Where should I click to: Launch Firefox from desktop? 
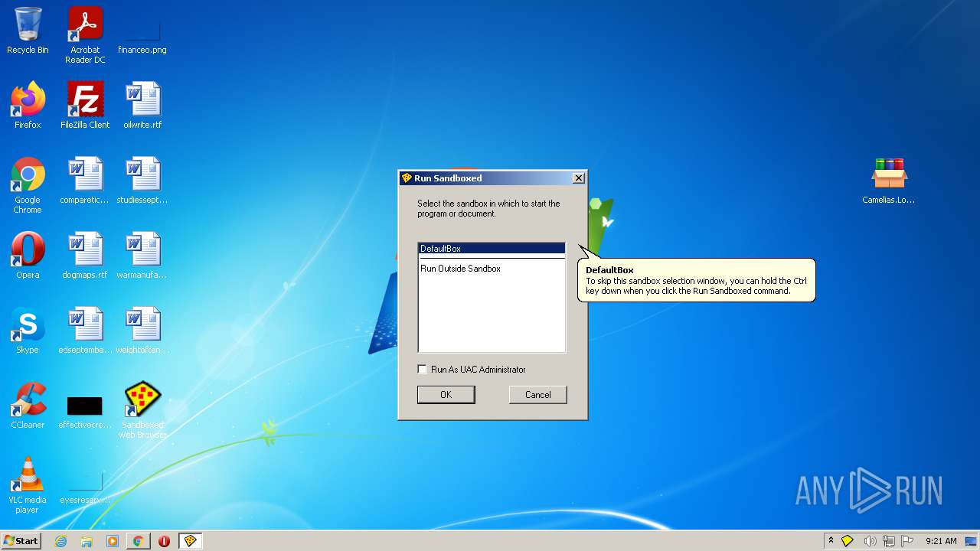coord(28,105)
